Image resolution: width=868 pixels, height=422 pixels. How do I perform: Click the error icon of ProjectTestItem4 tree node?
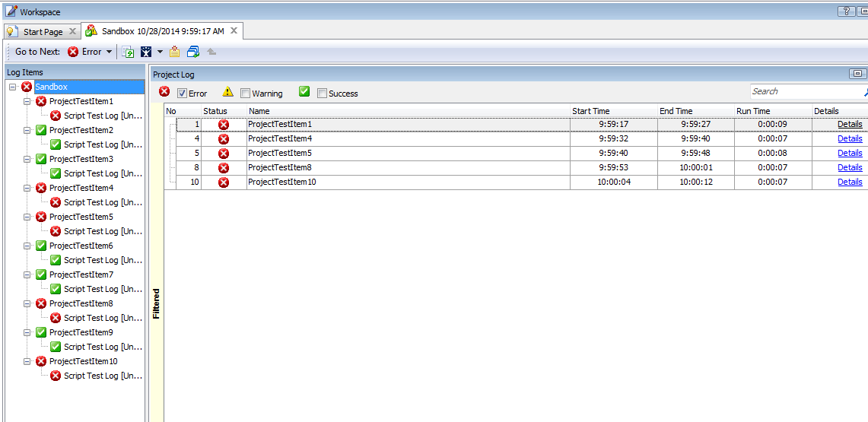(41, 188)
